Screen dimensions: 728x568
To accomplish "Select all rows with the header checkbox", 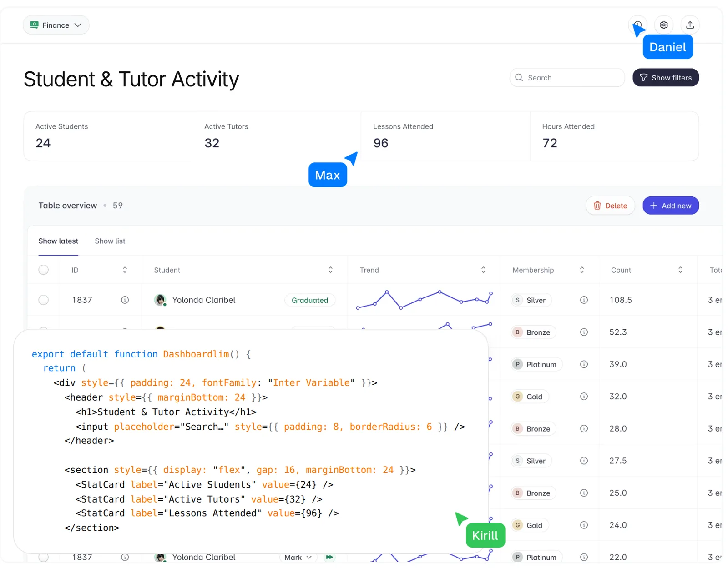I will (44, 270).
